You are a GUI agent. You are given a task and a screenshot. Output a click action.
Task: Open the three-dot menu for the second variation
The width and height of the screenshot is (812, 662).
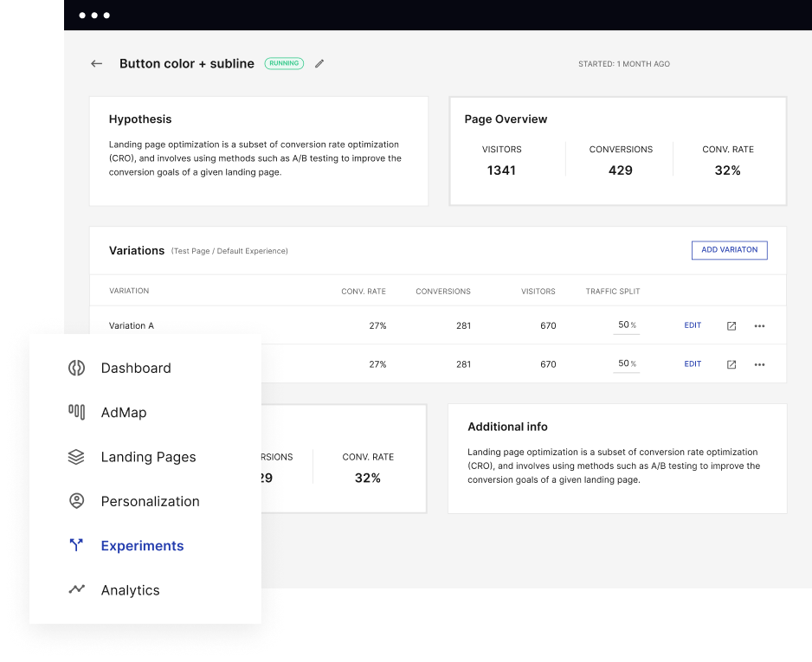759,363
